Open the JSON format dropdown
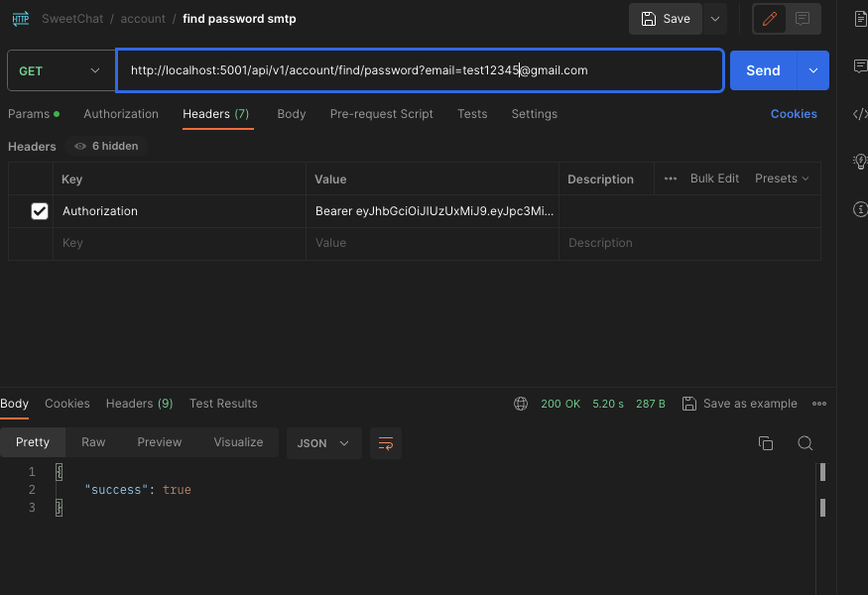The image size is (868, 595). tap(323, 443)
